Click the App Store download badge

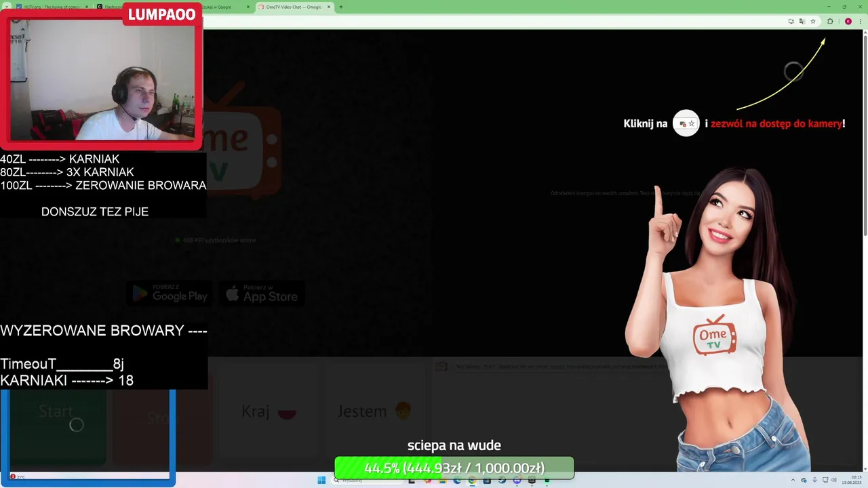pyautogui.click(x=262, y=293)
